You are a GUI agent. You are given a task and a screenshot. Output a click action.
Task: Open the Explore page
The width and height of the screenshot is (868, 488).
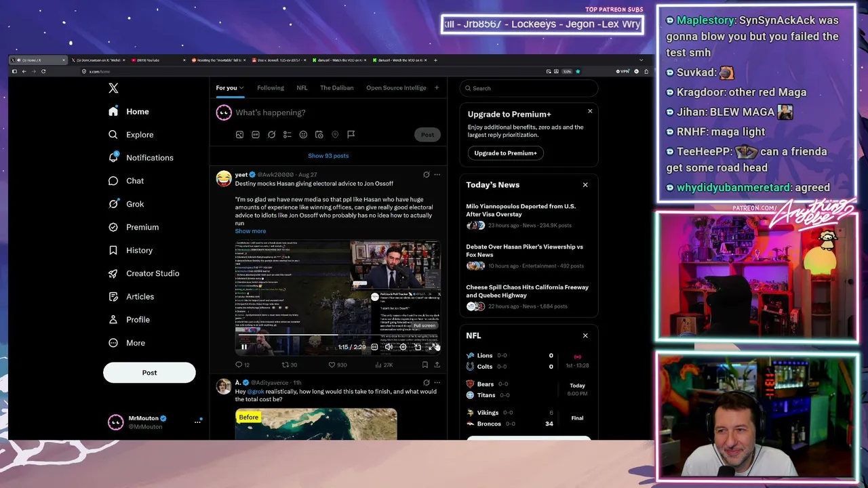point(131,135)
